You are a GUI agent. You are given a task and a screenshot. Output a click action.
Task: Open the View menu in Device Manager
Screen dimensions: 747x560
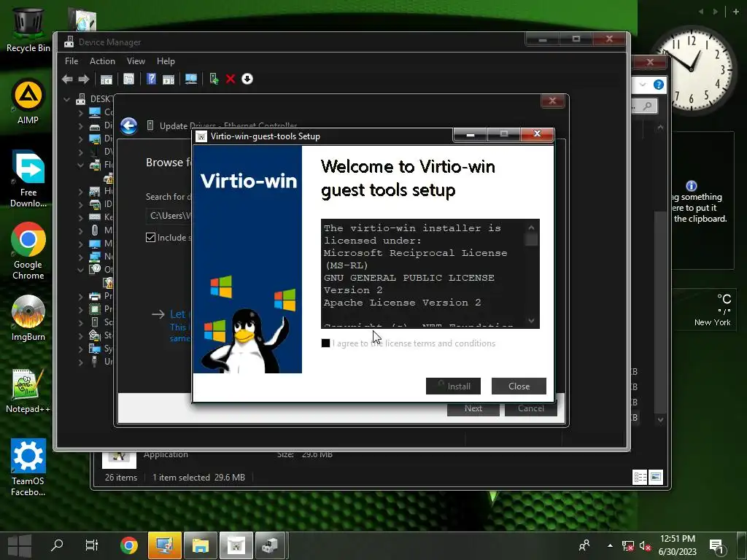136,61
